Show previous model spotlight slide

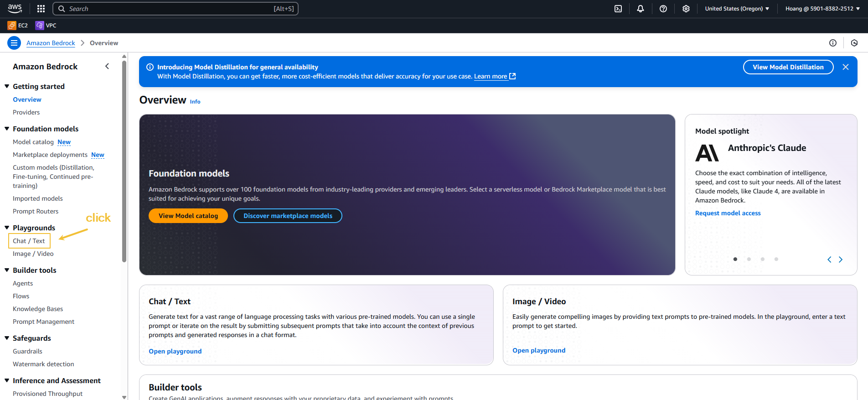click(x=829, y=260)
